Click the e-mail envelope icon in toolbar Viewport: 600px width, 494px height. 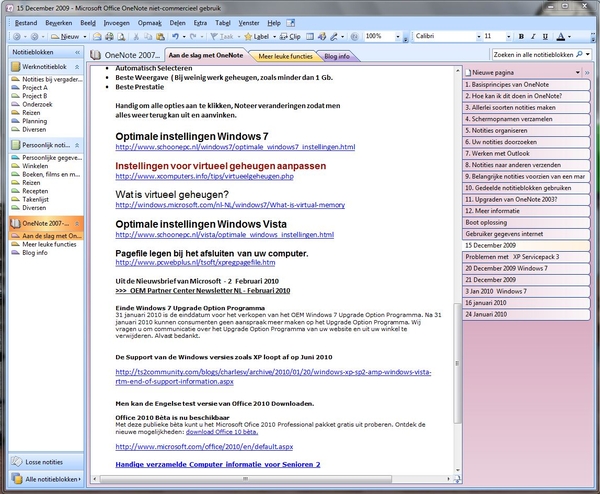(97, 36)
